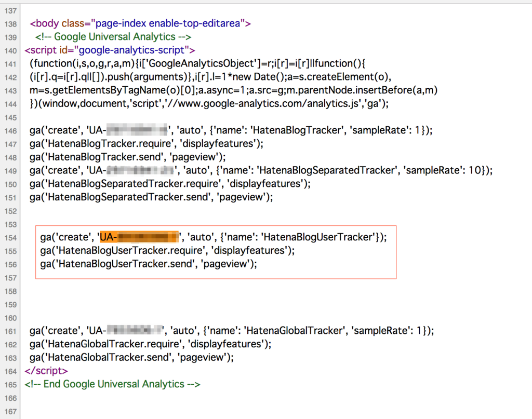
Task: Click 'HatenaBlogTracker.send' pageview line
Action: 128,157
